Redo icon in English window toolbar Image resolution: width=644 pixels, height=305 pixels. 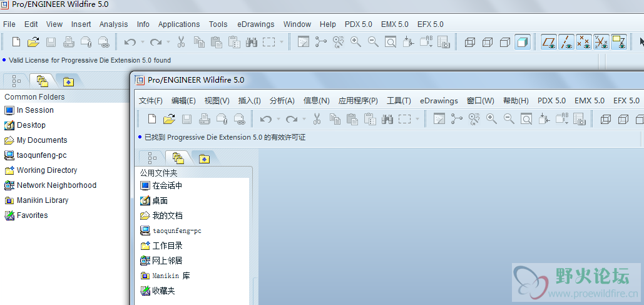point(156,42)
